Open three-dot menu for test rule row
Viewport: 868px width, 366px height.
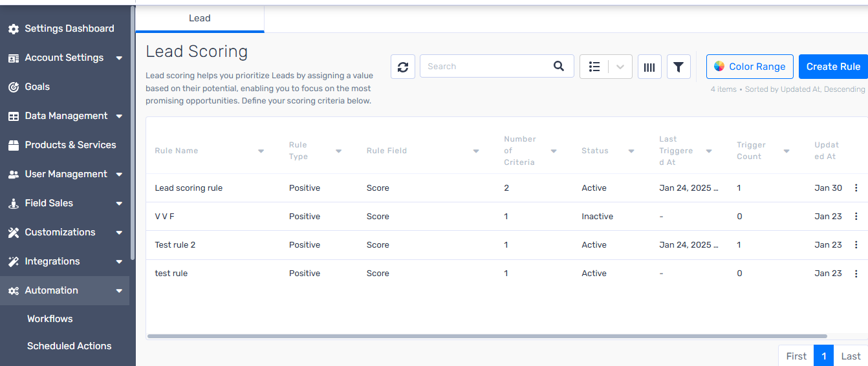coord(856,274)
